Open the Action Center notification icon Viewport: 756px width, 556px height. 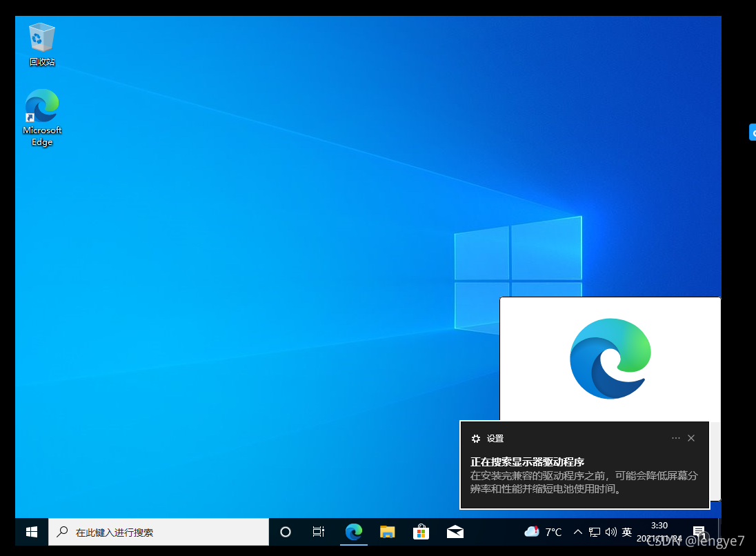pyautogui.click(x=699, y=532)
